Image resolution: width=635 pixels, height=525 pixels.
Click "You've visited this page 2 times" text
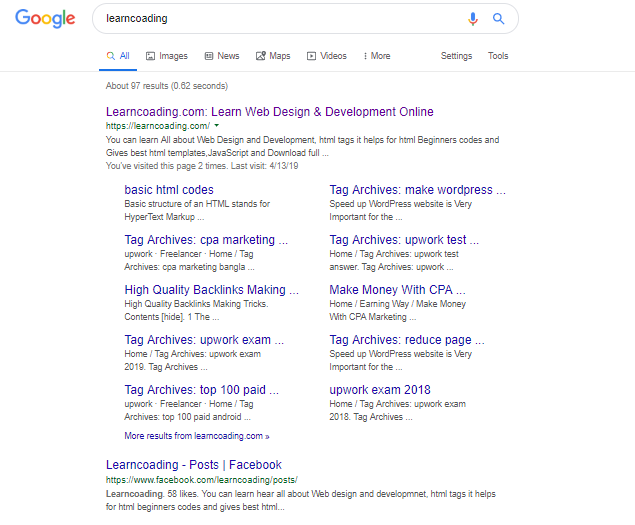[x=202, y=166]
